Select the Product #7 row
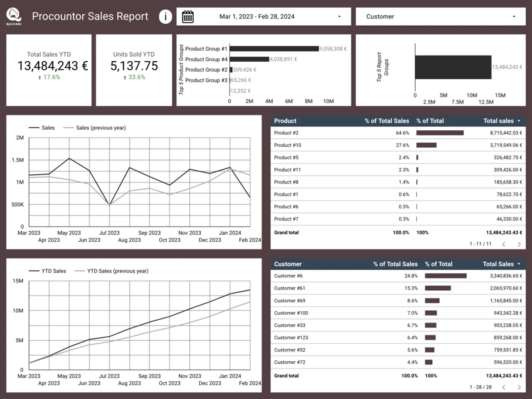This screenshot has height=399, width=532. [x=398, y=219]
